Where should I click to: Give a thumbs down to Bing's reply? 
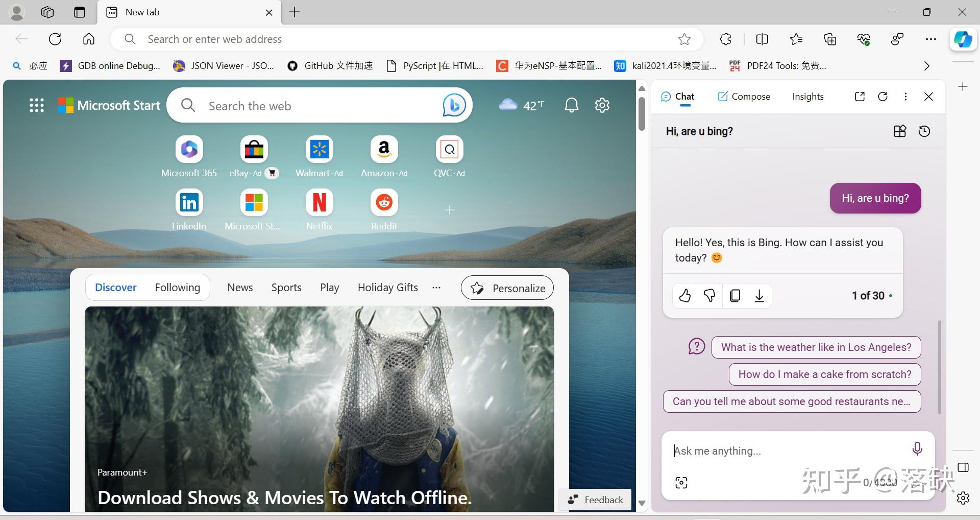[x=709, y=296]
